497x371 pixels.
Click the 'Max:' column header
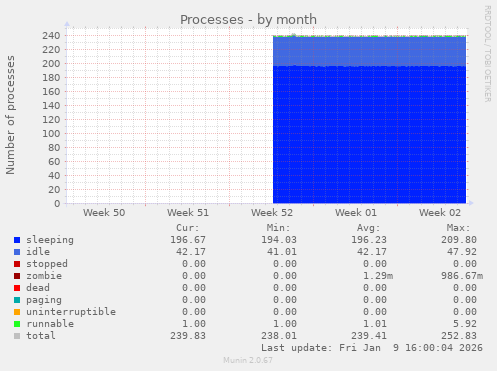tap(458, 228)
